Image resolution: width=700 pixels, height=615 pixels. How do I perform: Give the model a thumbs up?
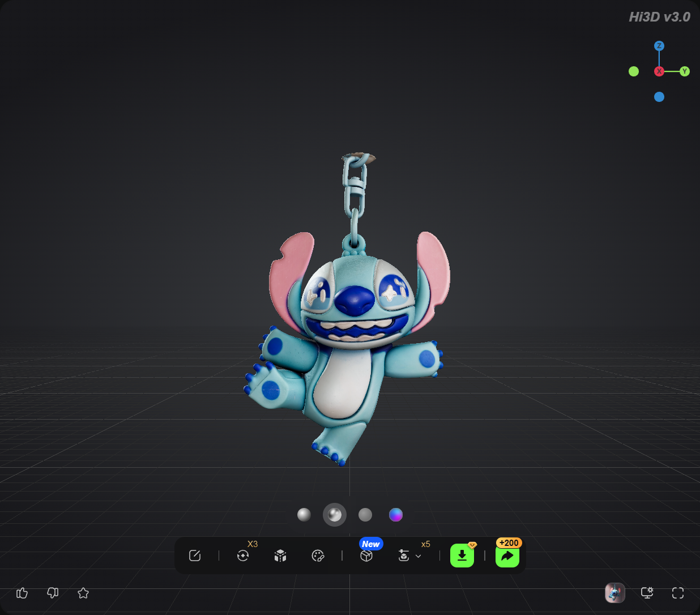coord(22,593)
